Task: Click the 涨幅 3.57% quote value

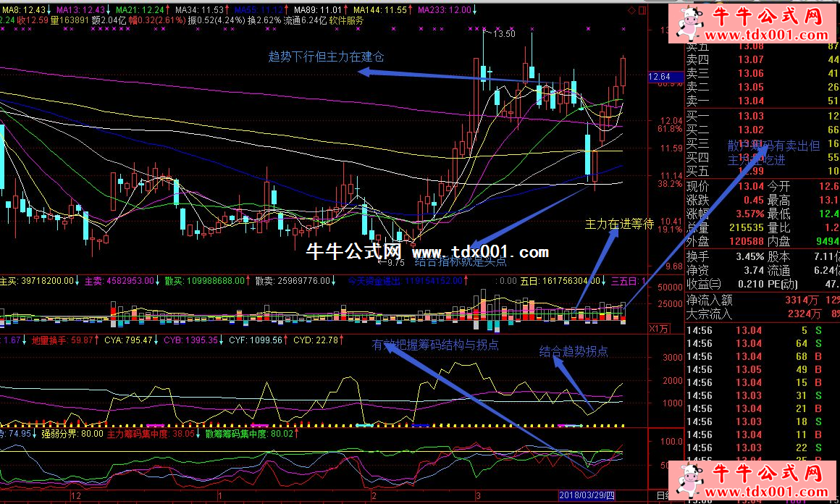Action: tap(749, 214)
